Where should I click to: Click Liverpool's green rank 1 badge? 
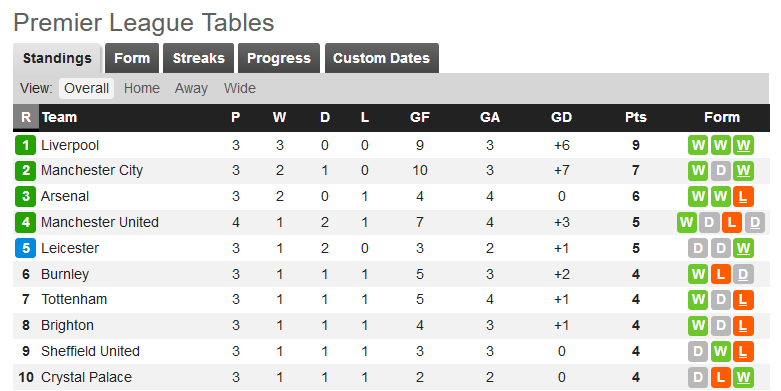[25, 145]
